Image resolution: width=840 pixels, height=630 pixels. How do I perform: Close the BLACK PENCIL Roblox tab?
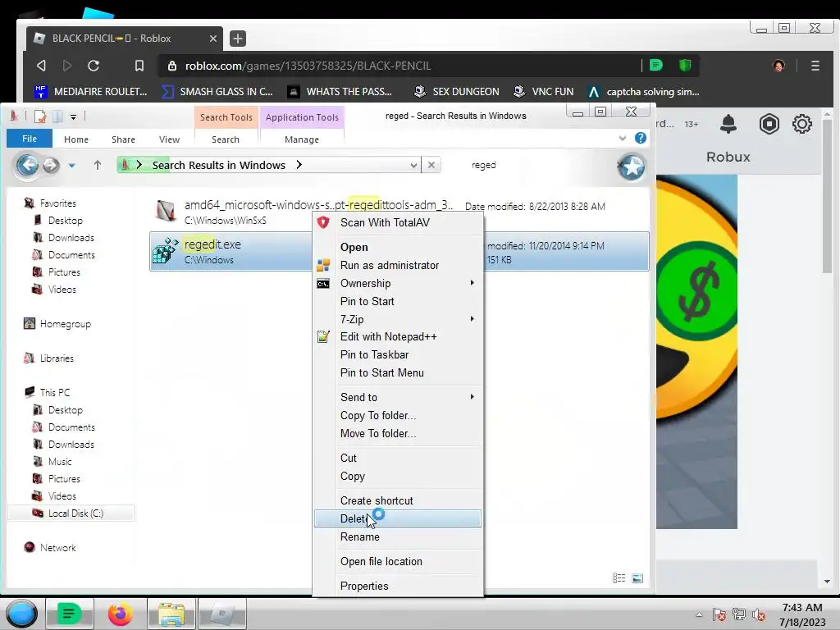[212, 39]
